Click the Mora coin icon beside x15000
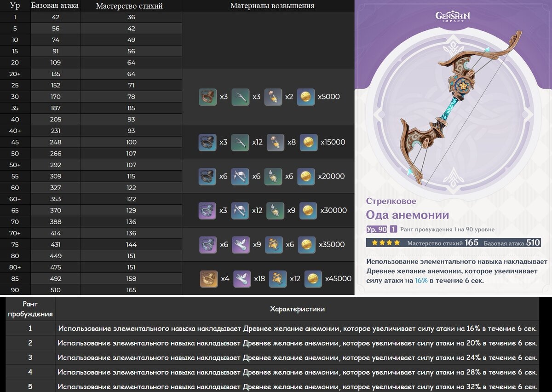 pos(309,143)
